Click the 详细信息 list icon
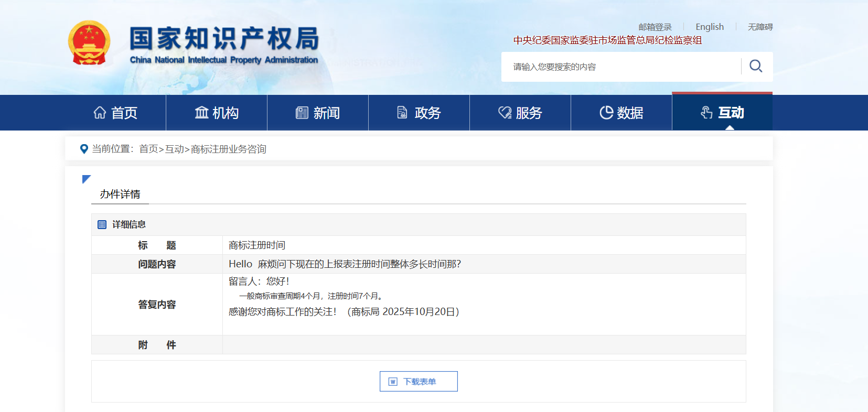 coord(102,225)
